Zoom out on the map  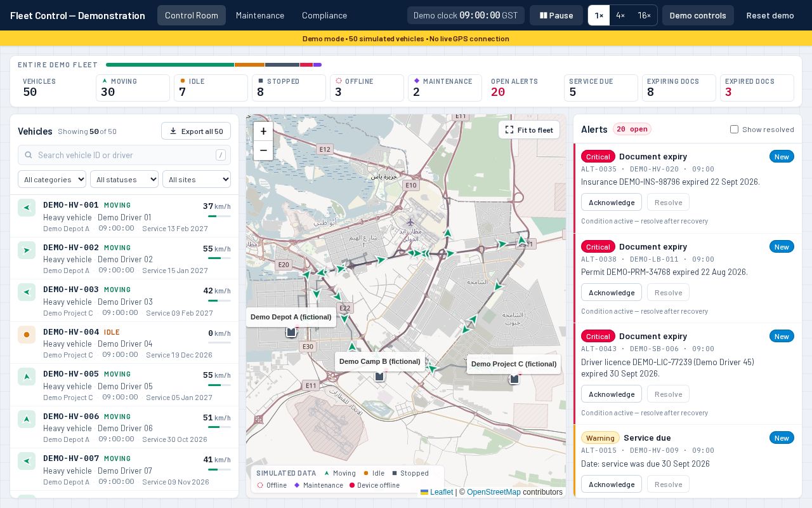point(263,150)
